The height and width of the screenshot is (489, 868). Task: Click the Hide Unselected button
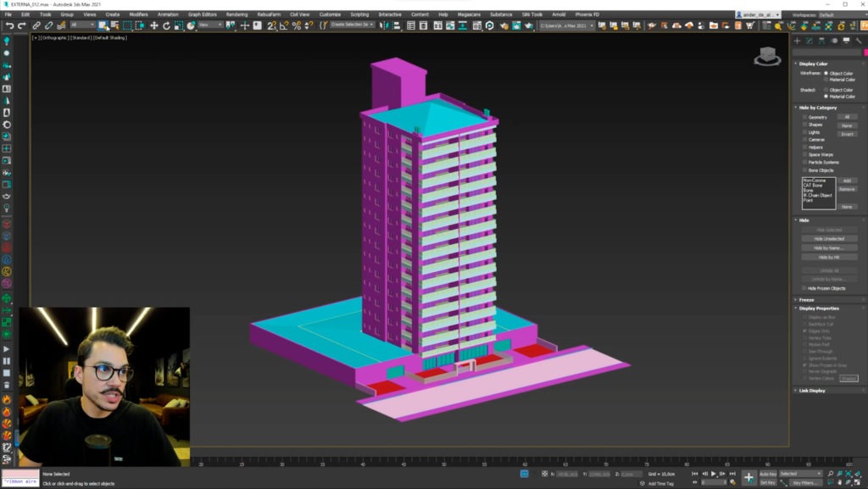point(828,239)
